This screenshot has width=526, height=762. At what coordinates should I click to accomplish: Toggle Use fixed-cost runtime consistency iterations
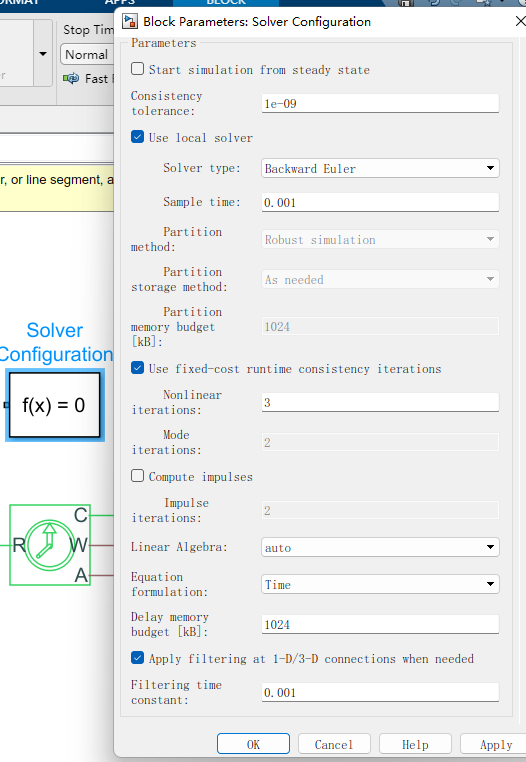point(138,368)
